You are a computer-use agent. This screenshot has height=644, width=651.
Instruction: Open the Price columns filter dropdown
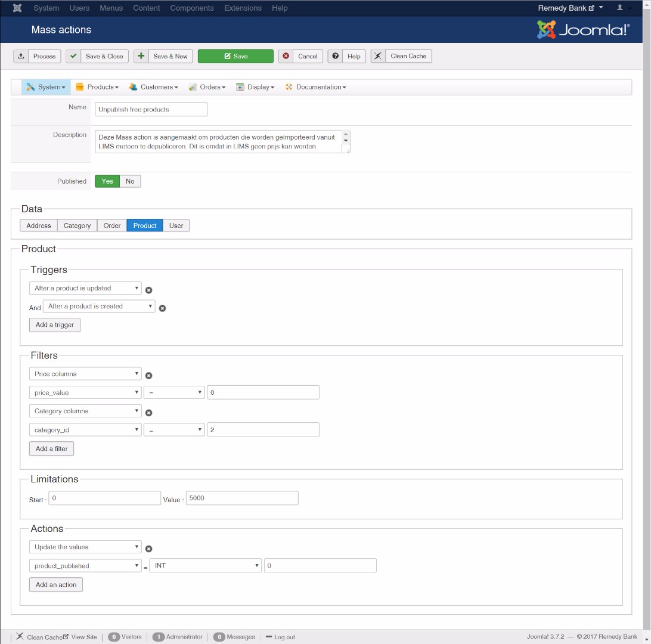pos(85,374)
